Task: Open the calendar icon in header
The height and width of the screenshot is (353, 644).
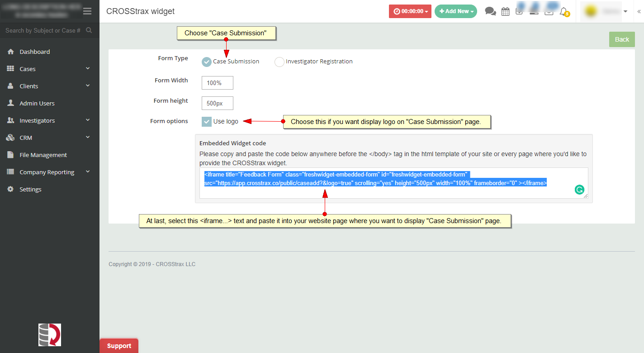Action: [506, 11]
